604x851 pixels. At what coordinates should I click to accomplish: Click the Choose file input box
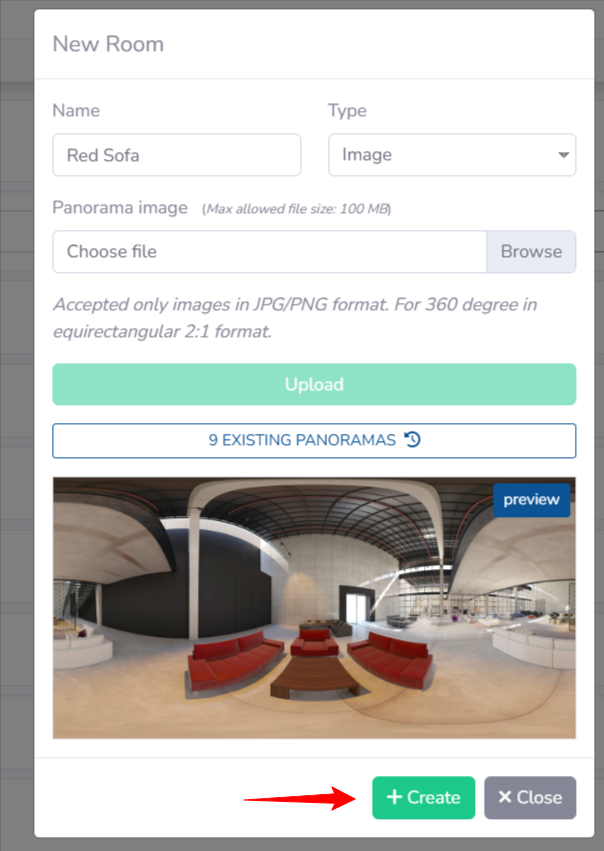tap(270, 251)
